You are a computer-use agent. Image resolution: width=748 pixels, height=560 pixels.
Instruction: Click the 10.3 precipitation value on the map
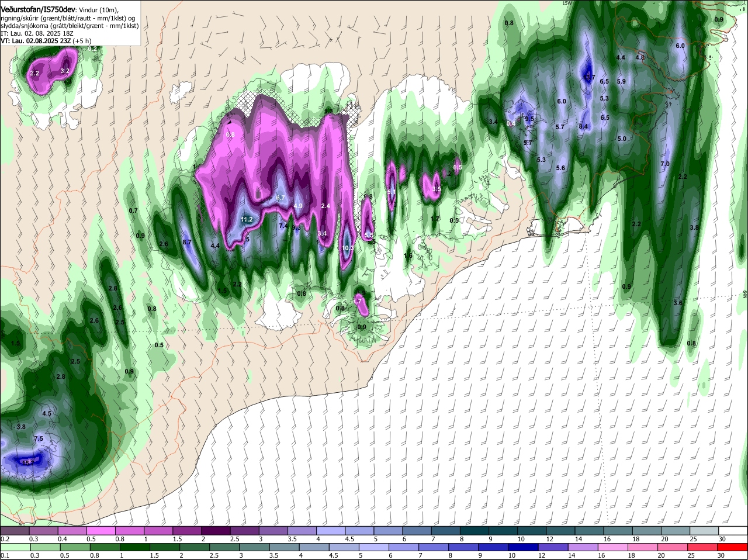pyautogui.click(x=348, y=248)
